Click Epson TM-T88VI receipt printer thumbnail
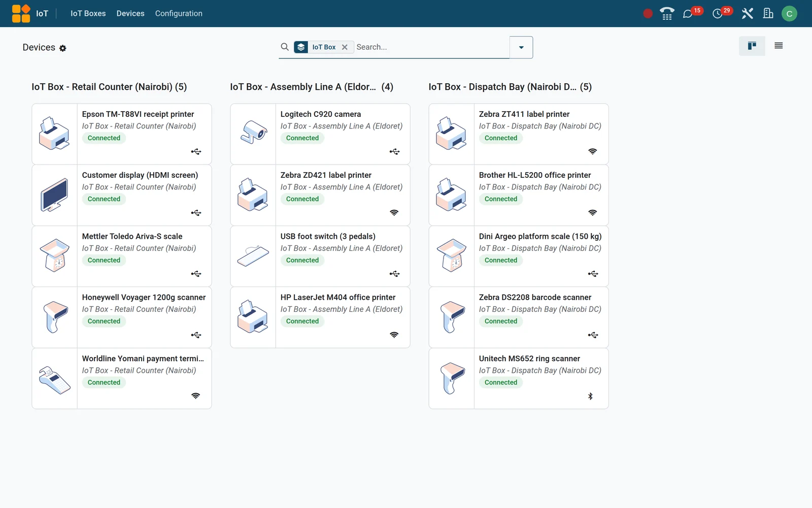 (54, 134)
